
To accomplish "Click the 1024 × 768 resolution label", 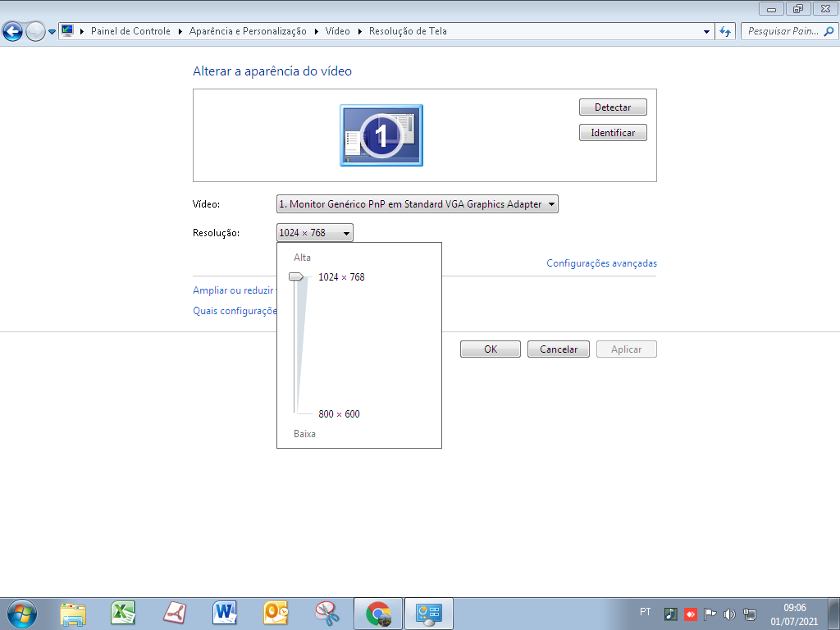I will point(341,277).
